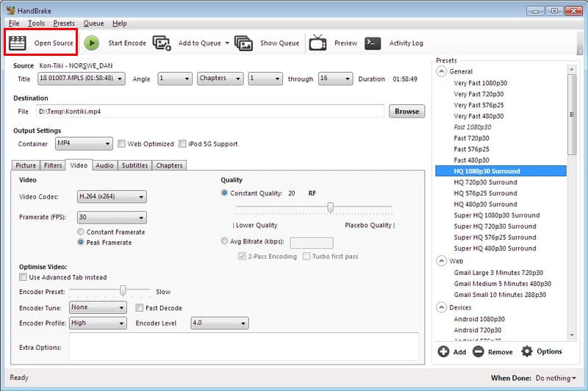Enable the Web Optimized checkbox
The image size is (588, 391).
pos(122,144)
